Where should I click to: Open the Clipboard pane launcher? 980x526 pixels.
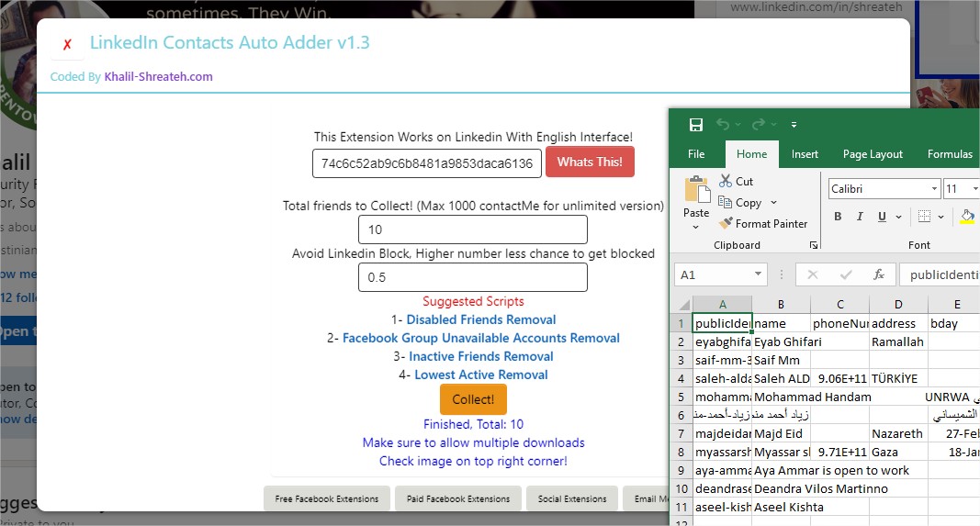(813, 245)
